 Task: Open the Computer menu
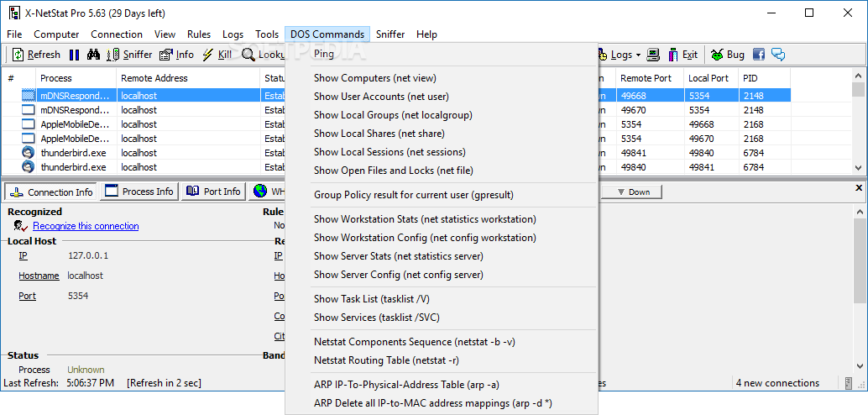[56, 34]
